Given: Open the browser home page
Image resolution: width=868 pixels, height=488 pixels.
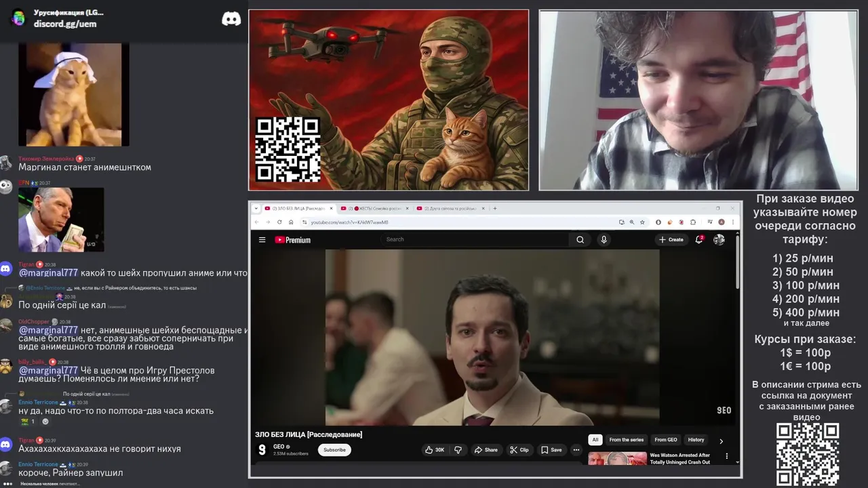Looking at the screenshot, I should (x=291, y=222).
